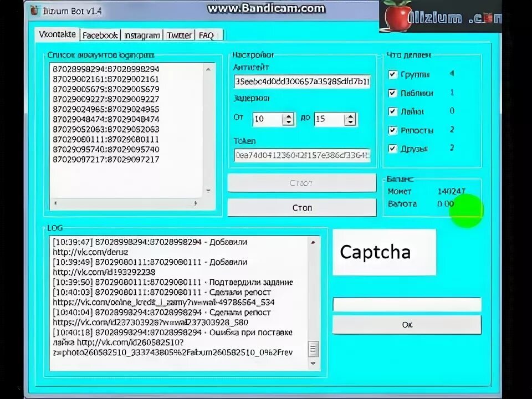
Task: Click the Ilizium Bot app icon in title bar
Action: [x=34, y=10]
